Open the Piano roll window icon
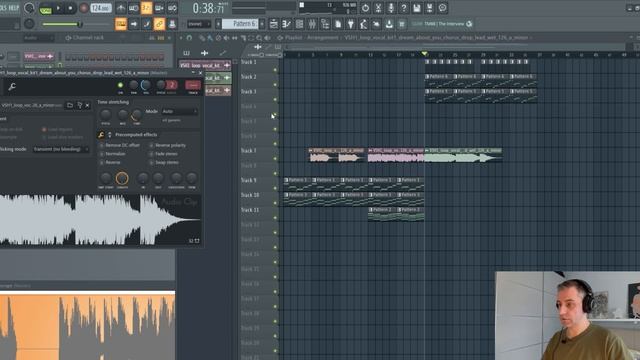This screenshot has width=640, height=360. tap(287, 24)
